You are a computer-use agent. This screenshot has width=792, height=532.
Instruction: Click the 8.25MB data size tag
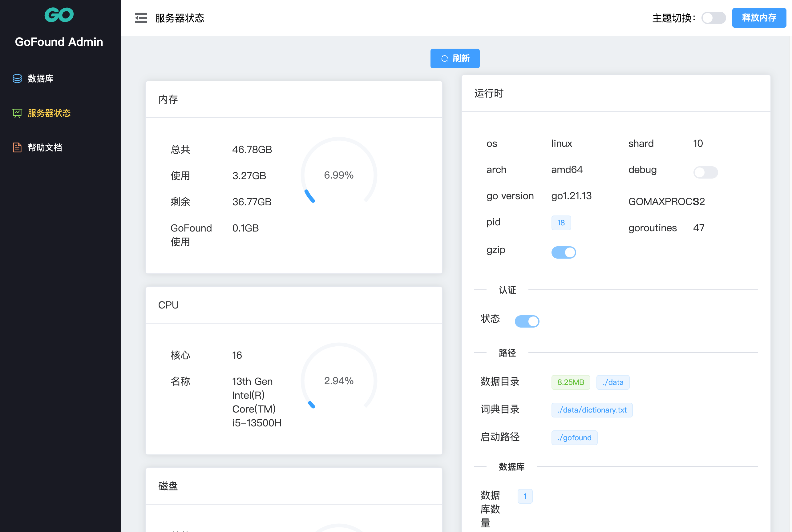coord(570,382)
